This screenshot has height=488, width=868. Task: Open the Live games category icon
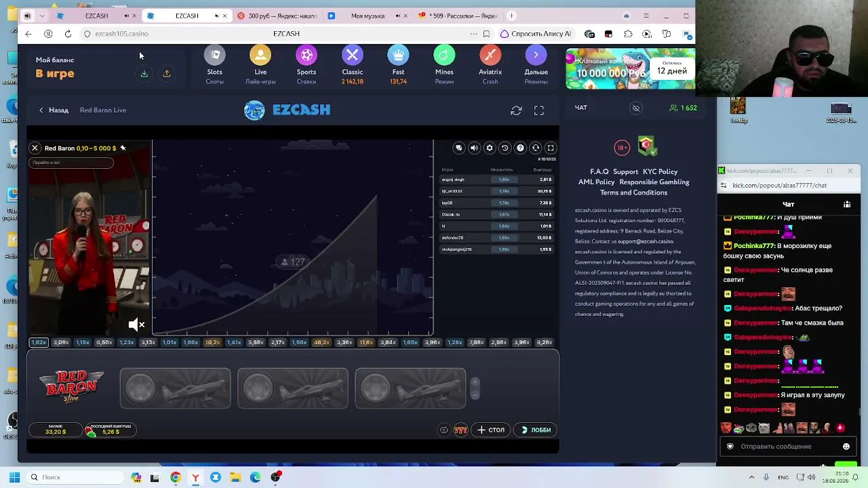click(260, 56)
